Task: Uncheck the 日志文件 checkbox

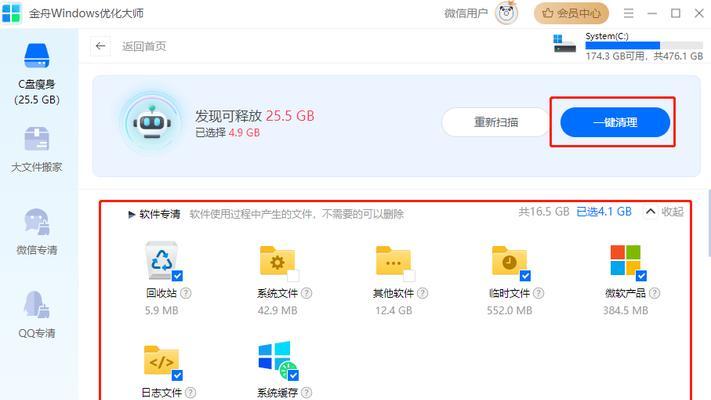Action: pyautogui.click(x=177, y=375)
